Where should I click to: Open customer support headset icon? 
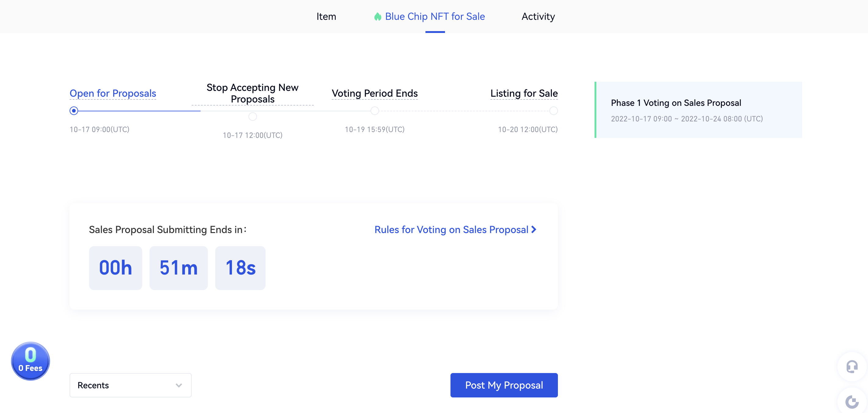pyautogui.click(x=852, y=367)
